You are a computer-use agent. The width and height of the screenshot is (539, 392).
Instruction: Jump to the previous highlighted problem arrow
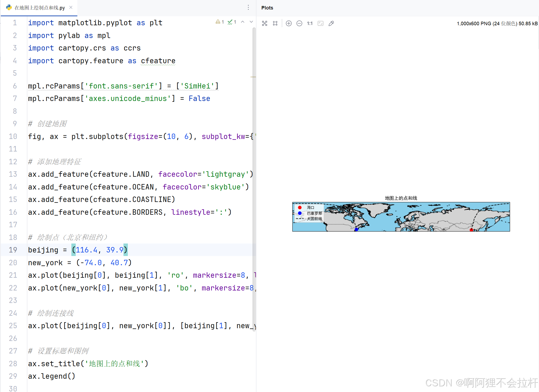click(x=243, y=22)
